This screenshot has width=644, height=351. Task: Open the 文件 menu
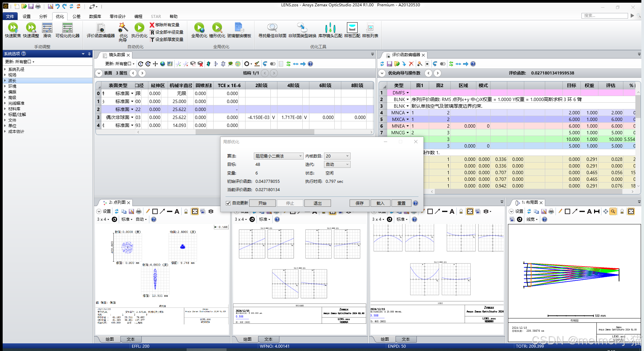click(10, 16)
